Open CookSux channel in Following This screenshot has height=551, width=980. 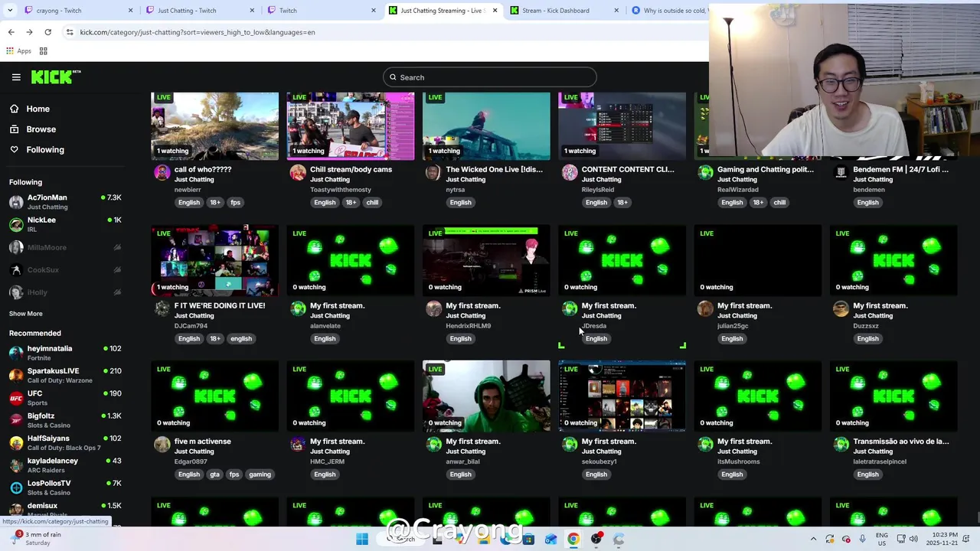coord(65,269)
